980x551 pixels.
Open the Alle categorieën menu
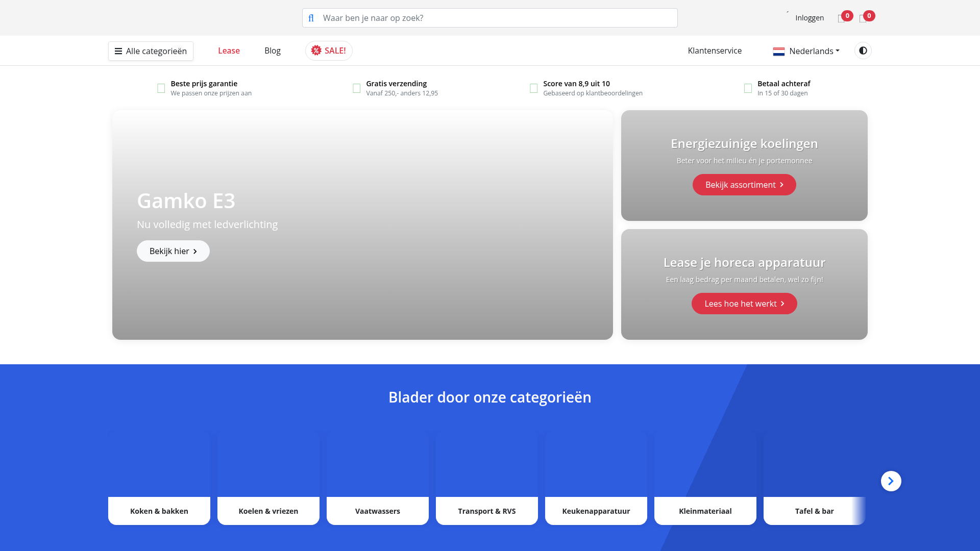[151, 51]
